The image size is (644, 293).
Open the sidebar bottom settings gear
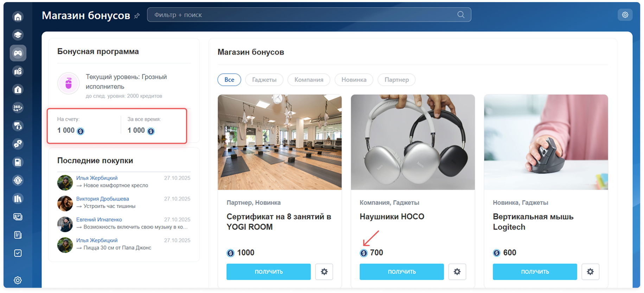coord(18,280)
